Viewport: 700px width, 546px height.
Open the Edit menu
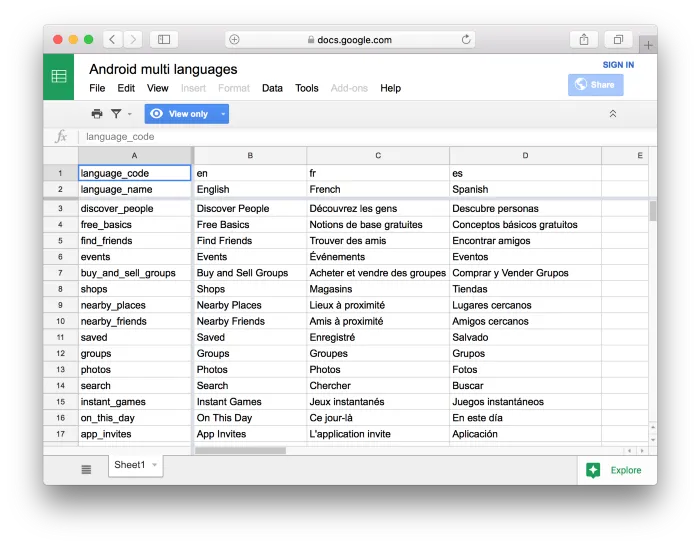click(126, 88)
